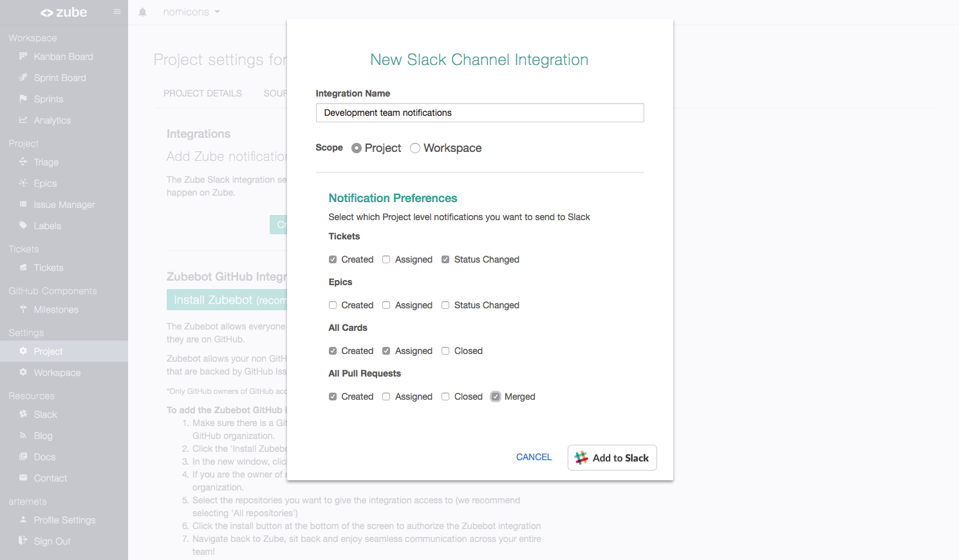Image resolution: width=959 pixels, height=560 pixels.
Task: Click the Sprints flag icon
Action: (23, 98)
